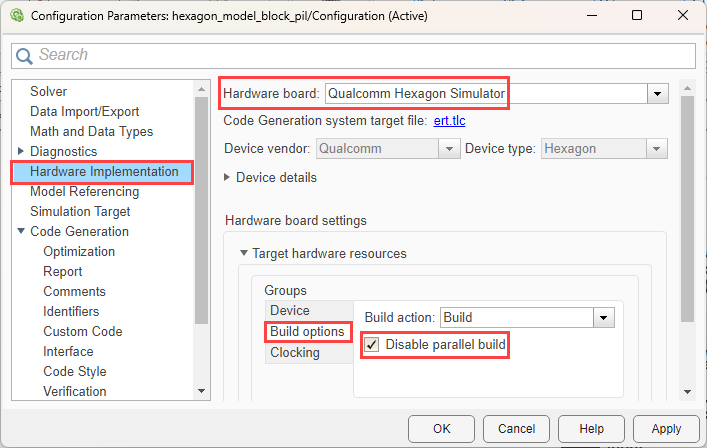Viewport: 707px width, 448px height.
Task: Expand the Device details section
Action: tap(229, 178)
